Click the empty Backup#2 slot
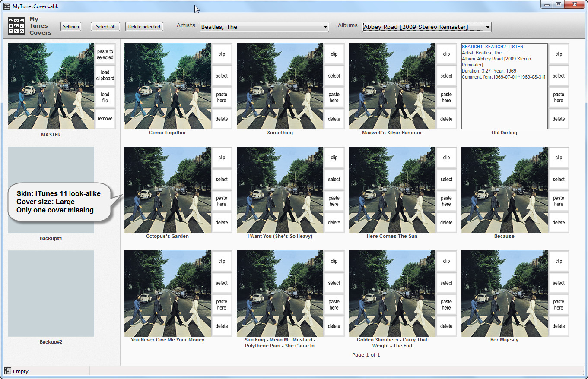 [51, 294]
